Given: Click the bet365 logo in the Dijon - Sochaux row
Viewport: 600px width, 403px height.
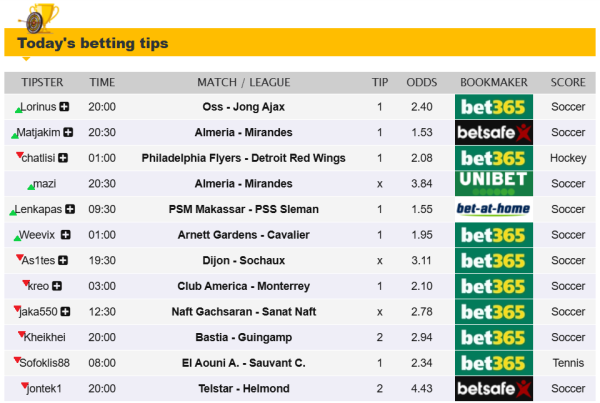Looking at the screenshot, I should point(493,261).
